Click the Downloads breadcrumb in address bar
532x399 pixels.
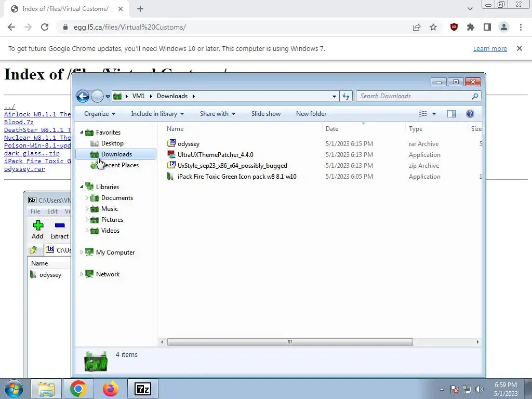point(172,96)
